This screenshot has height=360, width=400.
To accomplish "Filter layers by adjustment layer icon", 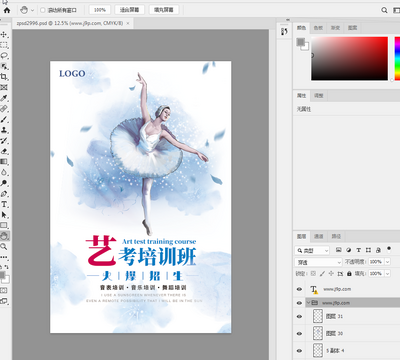I will point(348,250).
